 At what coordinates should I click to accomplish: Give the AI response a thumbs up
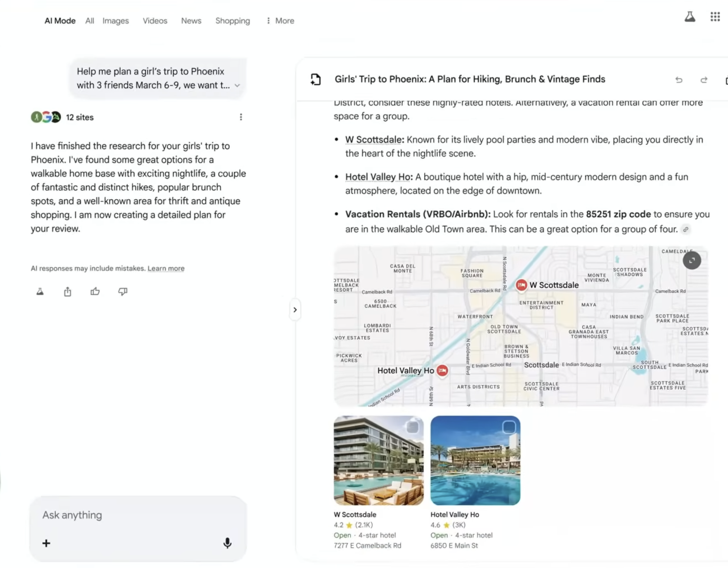point(95,292)
